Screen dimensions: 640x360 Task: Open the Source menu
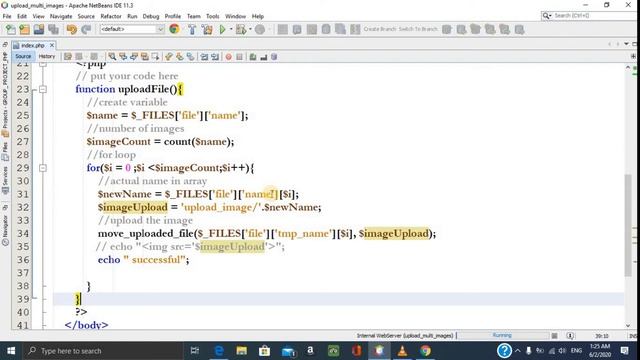86,16
